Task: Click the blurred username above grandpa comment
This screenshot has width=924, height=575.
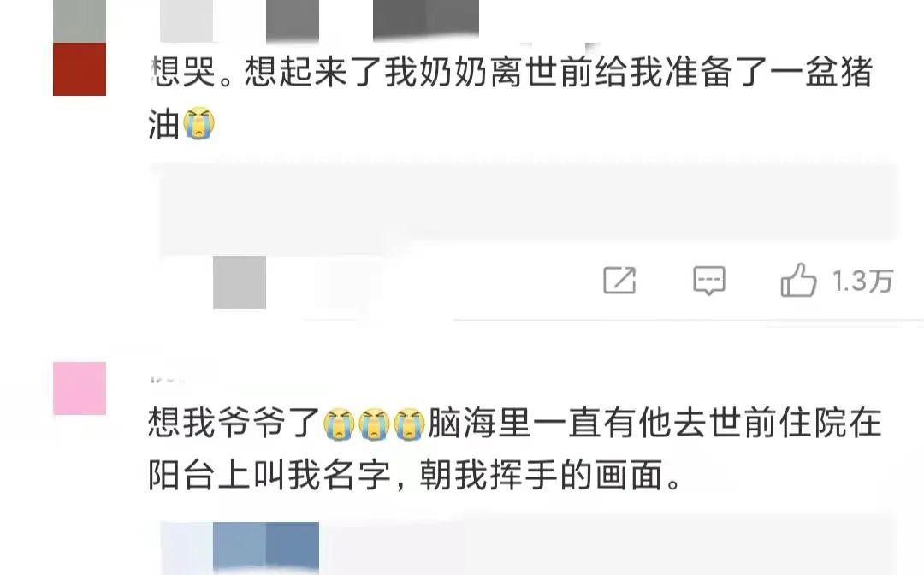Action: tap(169, 379)
